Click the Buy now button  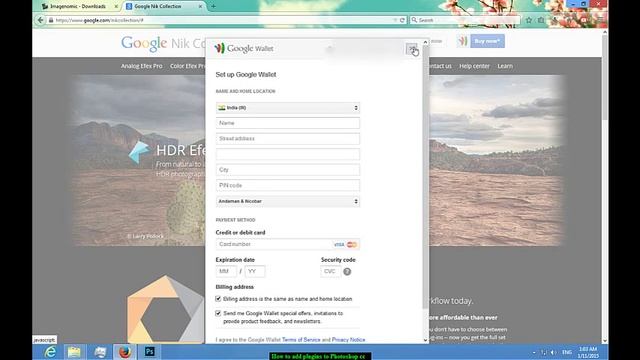487,41
